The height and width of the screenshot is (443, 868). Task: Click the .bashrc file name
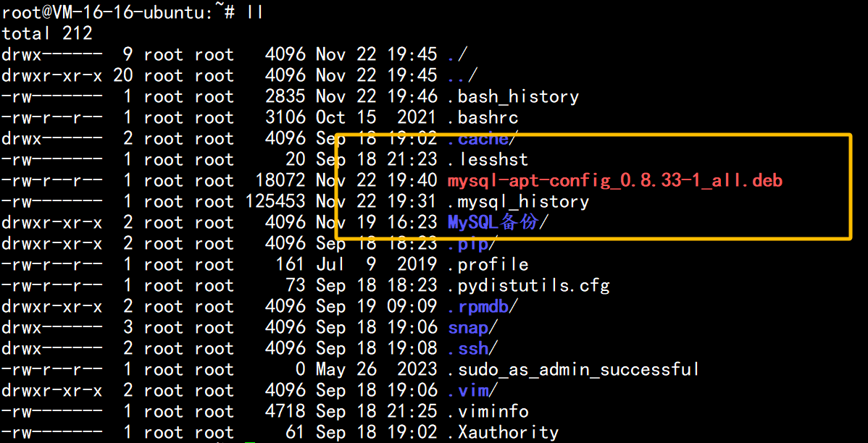(x=483, y=118)
